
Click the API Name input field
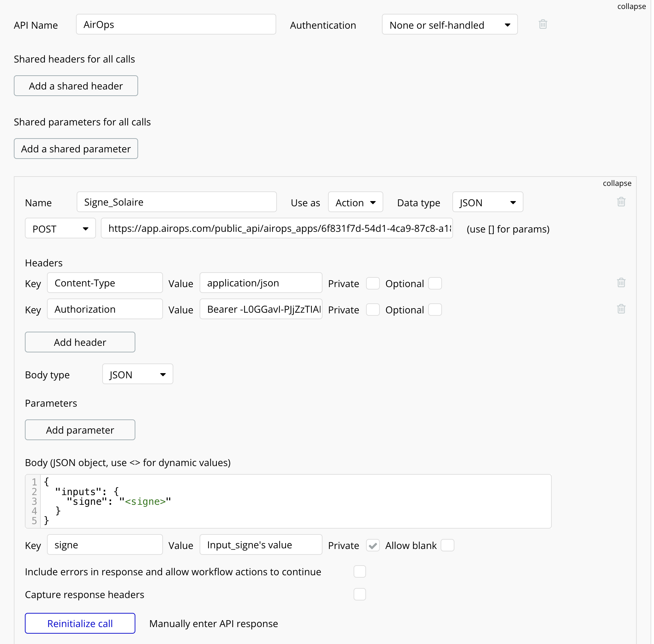coord(176,25)
